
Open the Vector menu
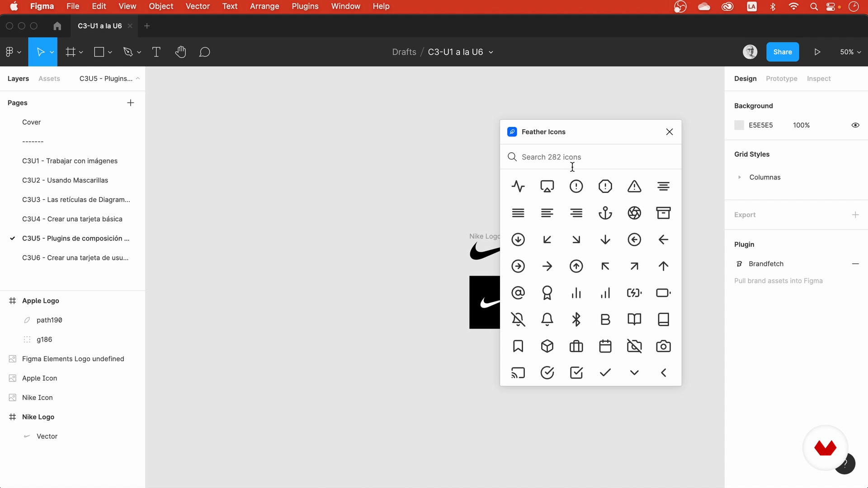click(198, 6)
